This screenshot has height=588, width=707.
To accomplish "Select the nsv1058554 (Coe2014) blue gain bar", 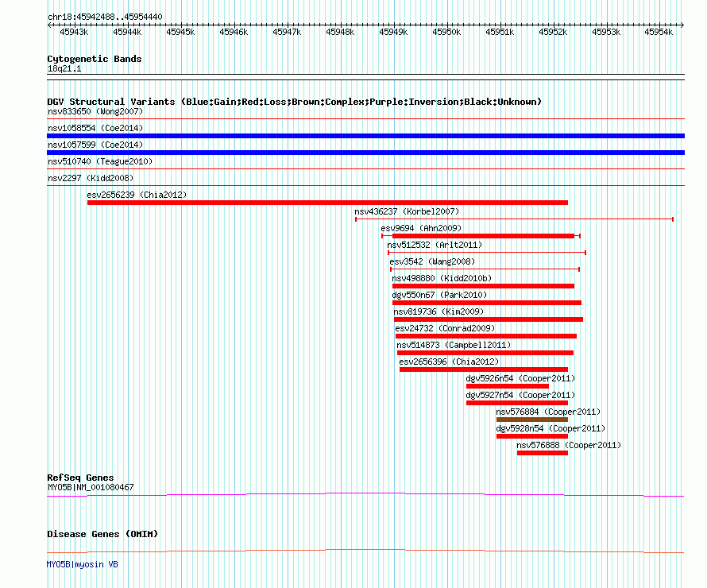I will click(365, 136).
